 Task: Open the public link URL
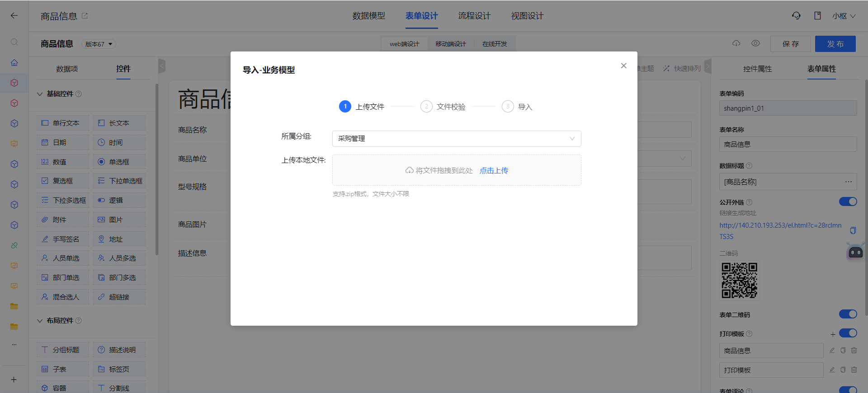(x=780, y=231)
